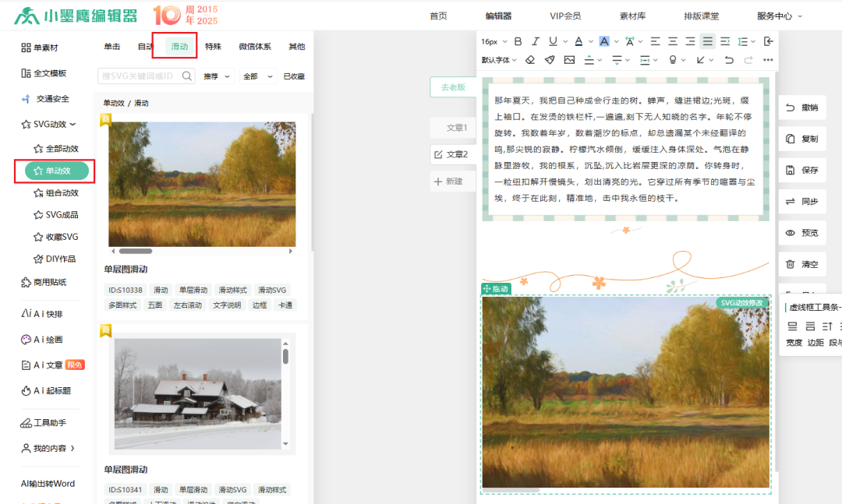Image resolution: width=842 pixels, height=504 pixels.
Task: Open 收藏SVG in sidebar
Action: (x=56, y=237)
